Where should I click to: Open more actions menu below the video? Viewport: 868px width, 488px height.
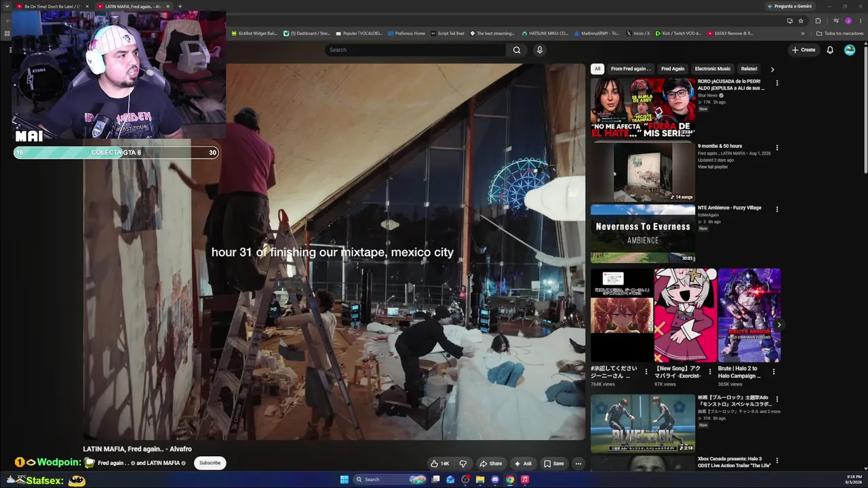pos(578,464)
